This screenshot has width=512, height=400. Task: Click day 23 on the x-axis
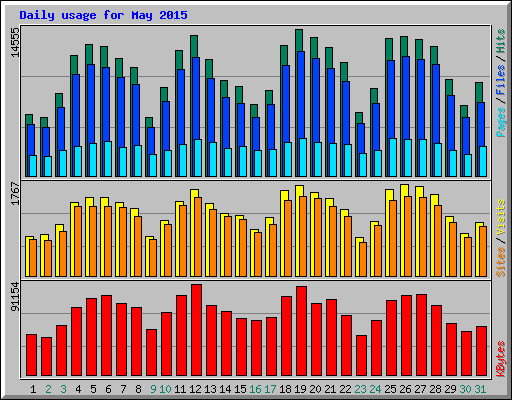[360, 389]
